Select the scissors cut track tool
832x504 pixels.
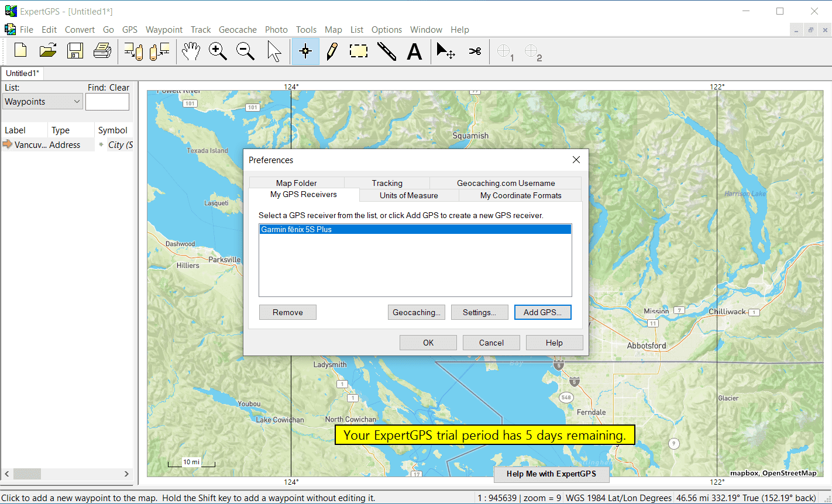[475, 51]
